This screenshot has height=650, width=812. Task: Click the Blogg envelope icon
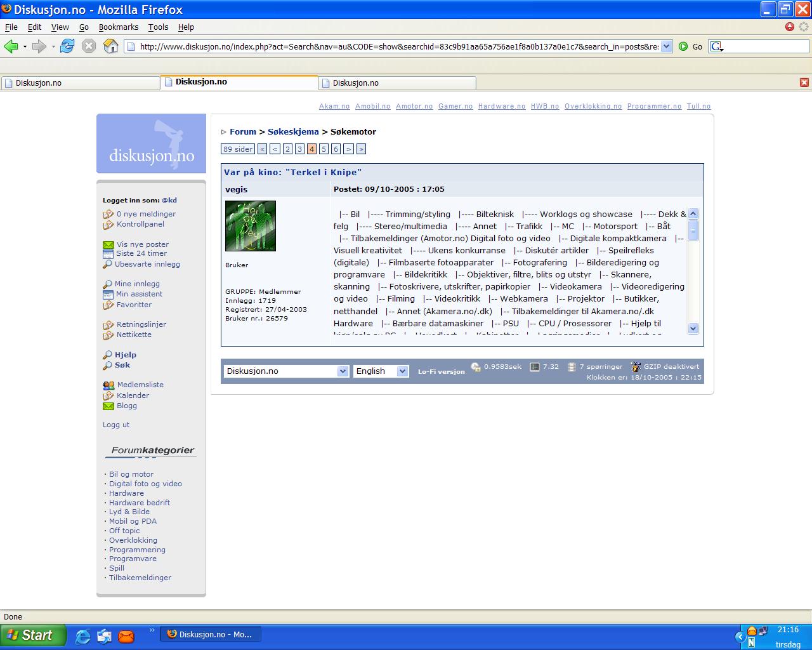tap(108, 406)
